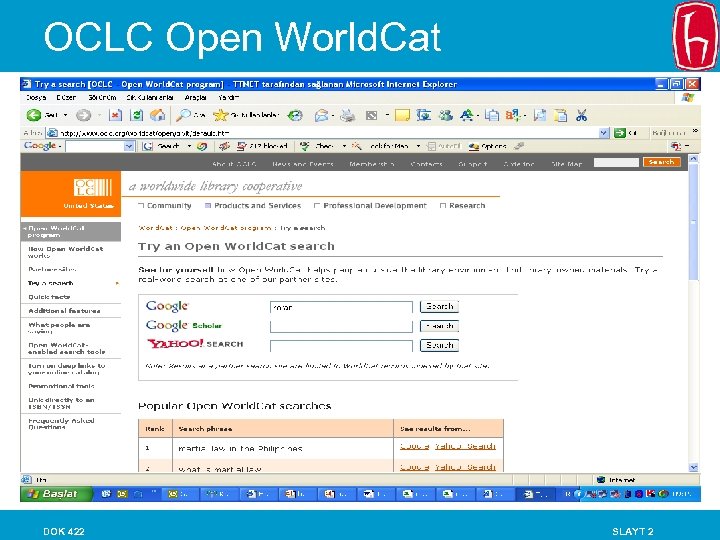Click the translate 'a' toolbar icon
720x540 pixels.
512,115
